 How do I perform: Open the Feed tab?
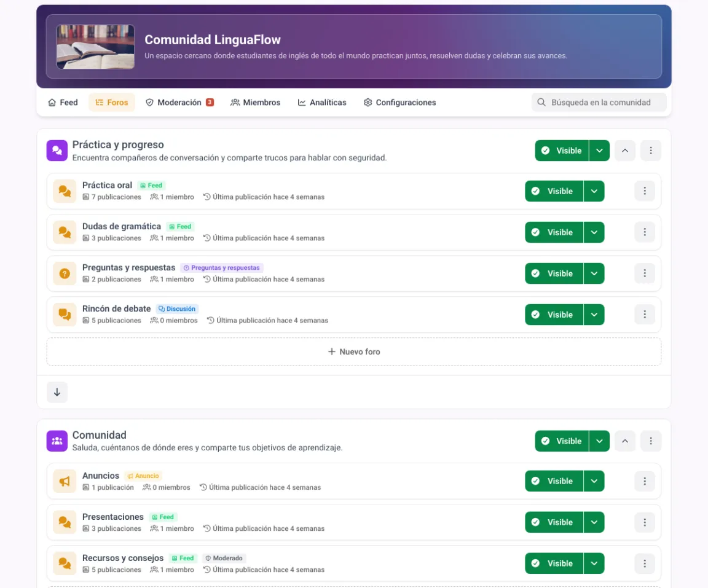(63, 103)
